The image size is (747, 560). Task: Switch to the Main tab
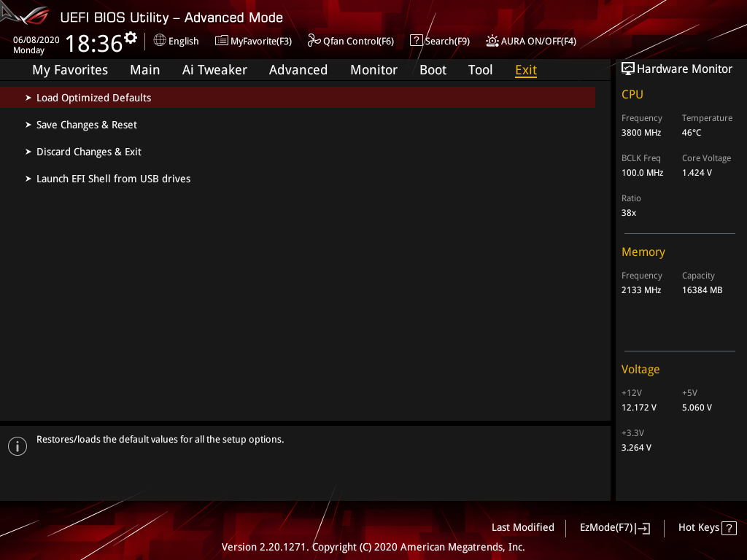click(145, 70)
